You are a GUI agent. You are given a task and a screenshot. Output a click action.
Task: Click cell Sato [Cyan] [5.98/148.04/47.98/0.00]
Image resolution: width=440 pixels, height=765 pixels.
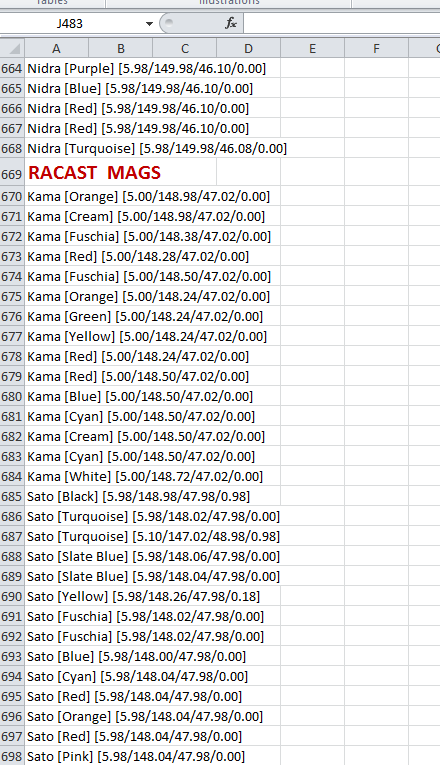click(138, 677)
